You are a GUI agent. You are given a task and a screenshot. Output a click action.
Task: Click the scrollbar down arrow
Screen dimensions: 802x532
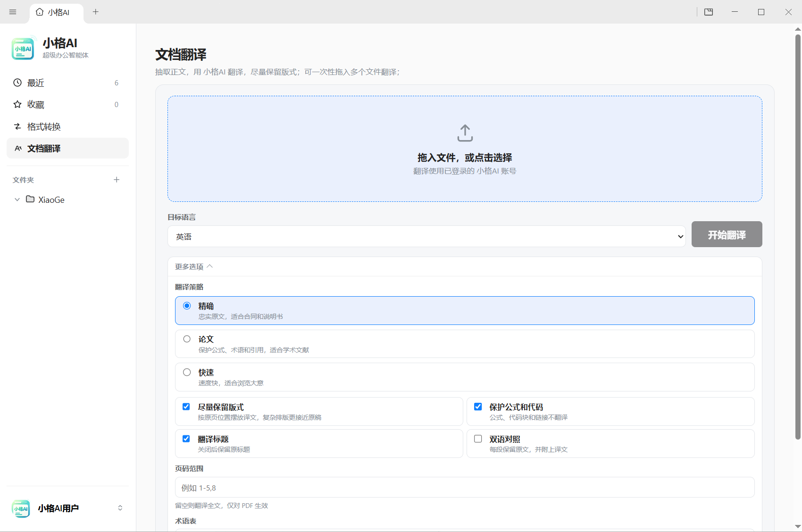pos(798,526)
